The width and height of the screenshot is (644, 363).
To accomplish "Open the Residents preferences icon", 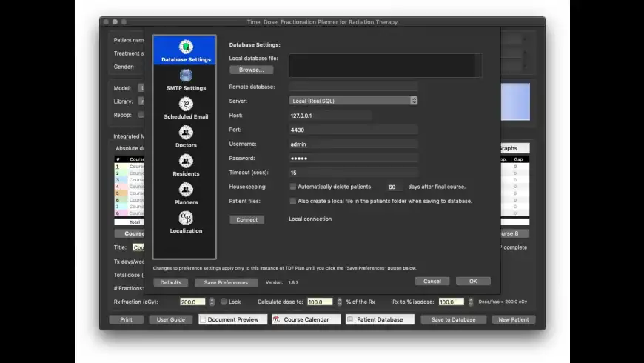I will pyautogui.click(x=186, y=161).
